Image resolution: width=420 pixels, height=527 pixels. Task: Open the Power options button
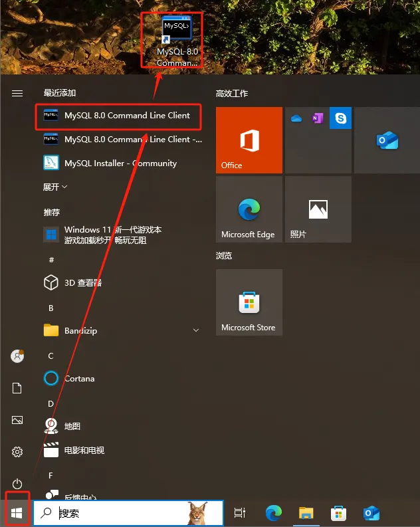tap(17, 484)
